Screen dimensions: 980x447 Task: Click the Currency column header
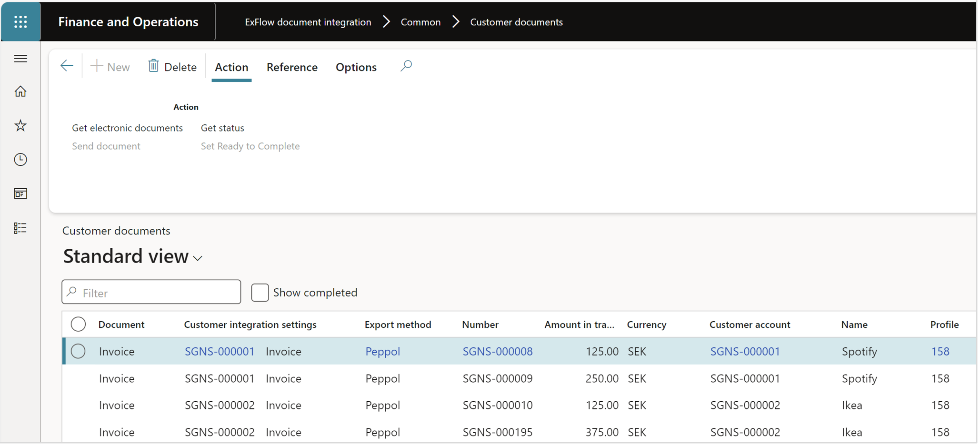point(647,325)
